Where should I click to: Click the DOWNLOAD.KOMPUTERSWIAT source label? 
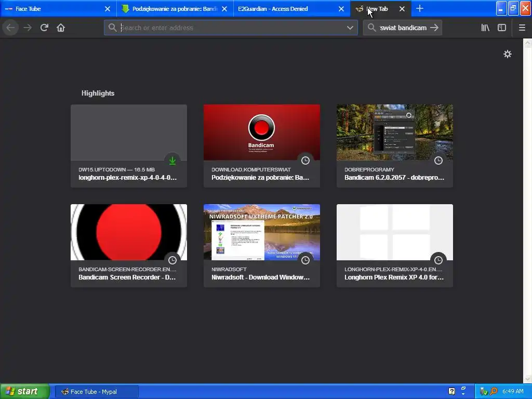click(x=251, y=169)
